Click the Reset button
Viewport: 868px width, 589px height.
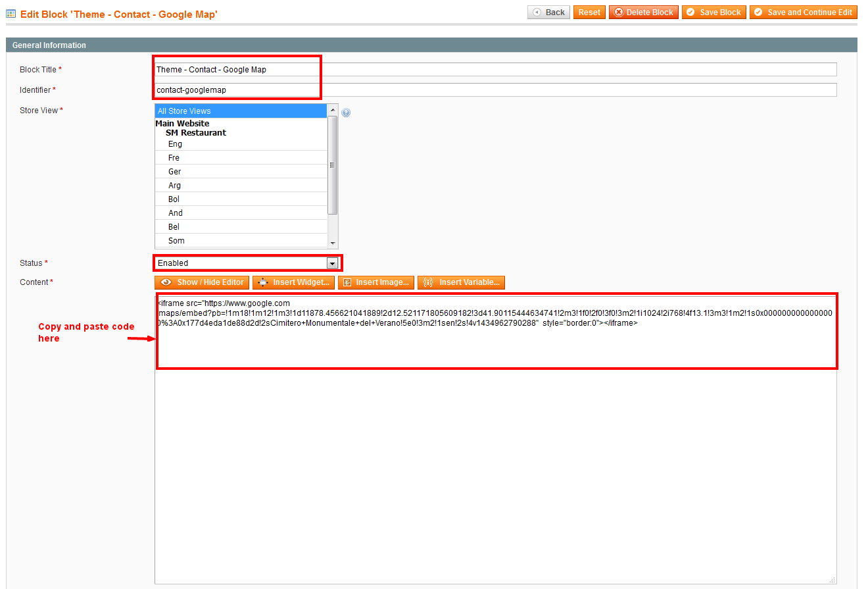click(589, 13)
